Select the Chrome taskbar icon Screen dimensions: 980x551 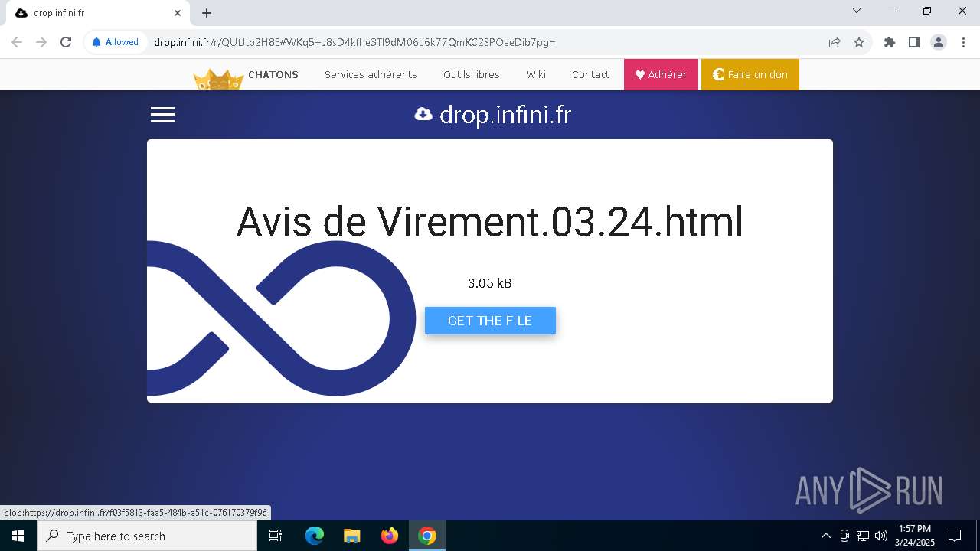(x=427, y=536)
